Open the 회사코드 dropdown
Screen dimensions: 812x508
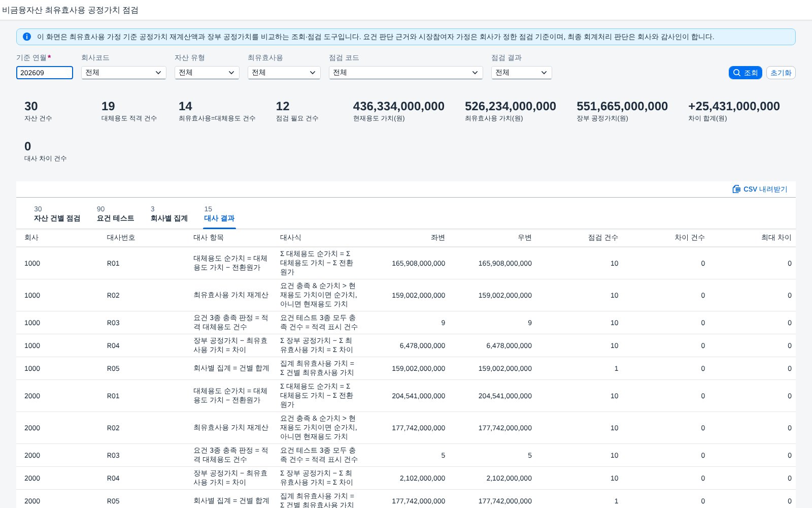124,73
